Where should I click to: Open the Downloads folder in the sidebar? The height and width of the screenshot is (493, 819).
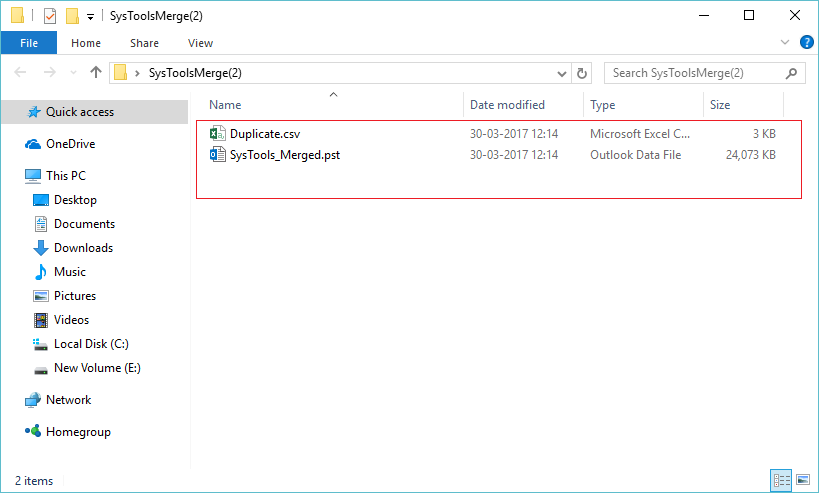pos(83,248)
